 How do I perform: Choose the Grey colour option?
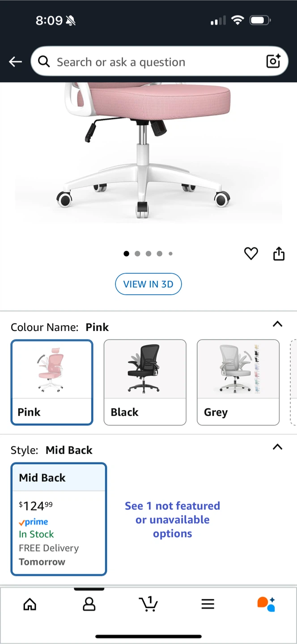tap(238, 382)
